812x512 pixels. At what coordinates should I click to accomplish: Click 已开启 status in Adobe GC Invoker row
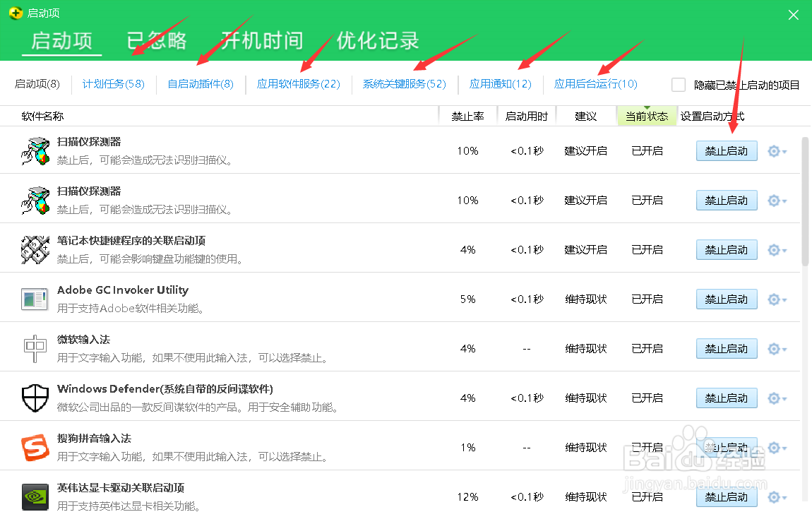(647, 299)
